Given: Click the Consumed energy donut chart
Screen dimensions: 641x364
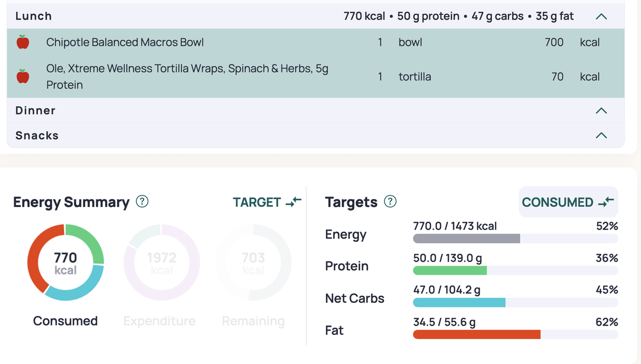Looking at the screenshot, I should point(65,263).
